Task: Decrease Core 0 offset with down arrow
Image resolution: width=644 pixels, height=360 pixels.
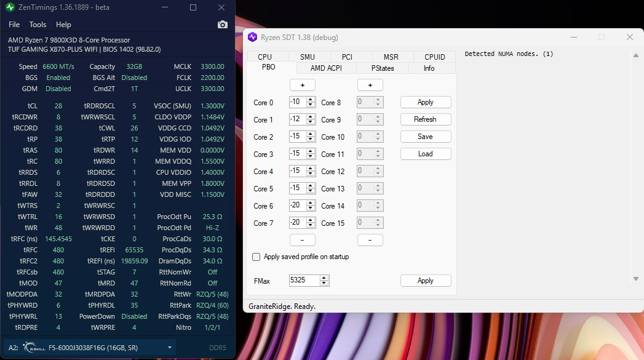Action: [x=311, y=105]
